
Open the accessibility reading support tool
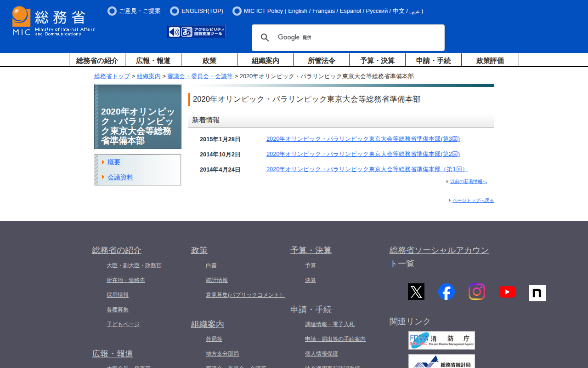pyautogui.click(x=197, y=32)
